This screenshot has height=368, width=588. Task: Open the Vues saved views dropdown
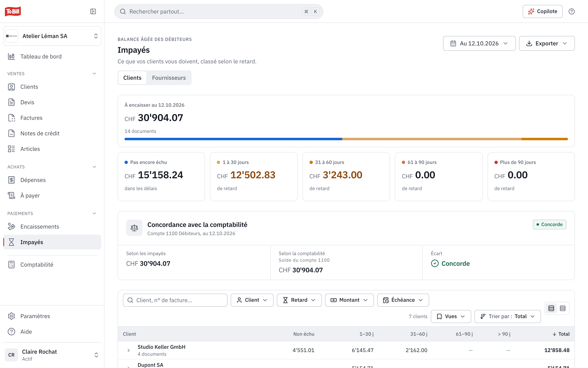451,316
